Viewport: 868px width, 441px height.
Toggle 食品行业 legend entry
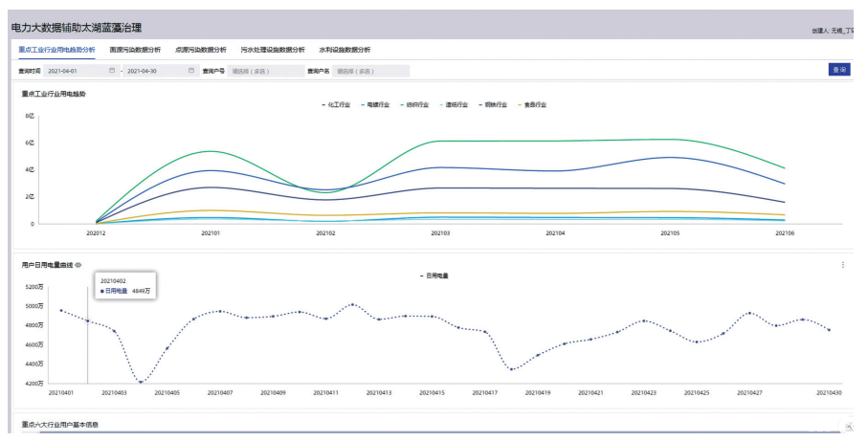pyautogui.click(x=532, y=104)
